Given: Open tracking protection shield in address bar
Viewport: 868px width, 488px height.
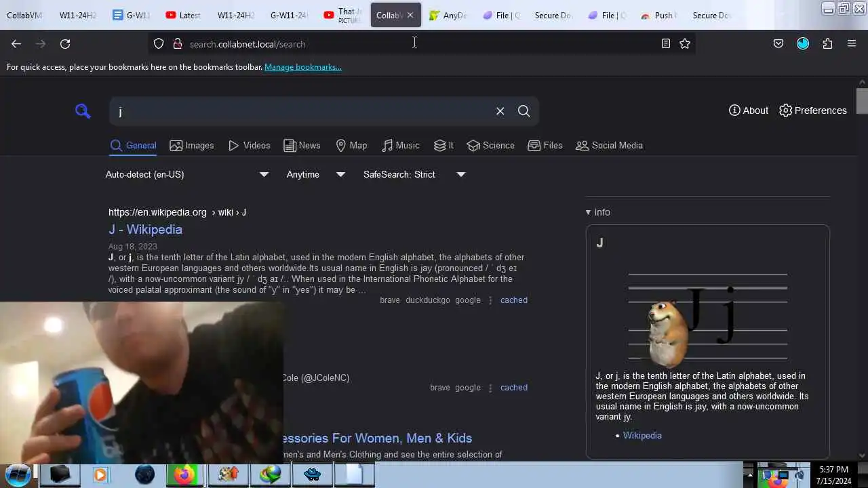Looking at the screenshot, I should click(x=159, y=43).
